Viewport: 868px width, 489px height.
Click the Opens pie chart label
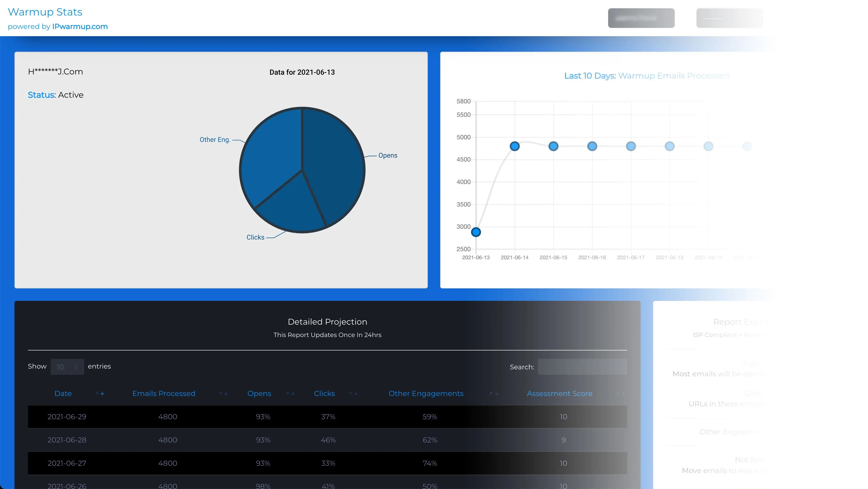coord(388,155)
